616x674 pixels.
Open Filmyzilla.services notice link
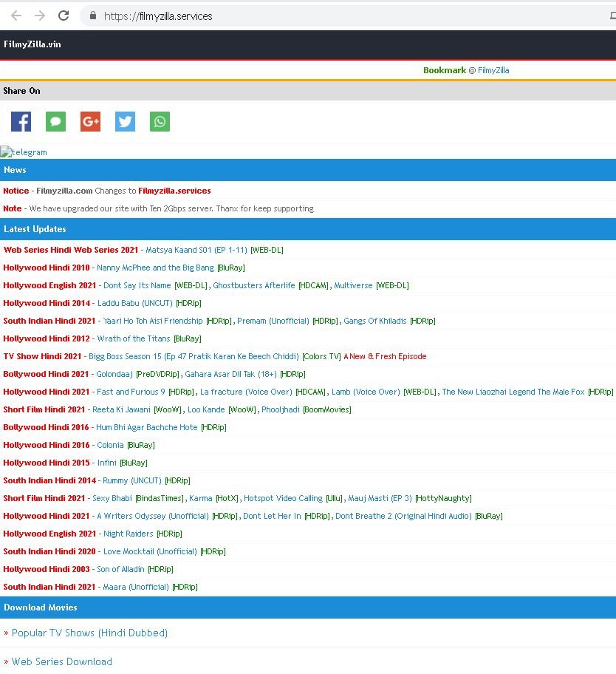[174, 191]
